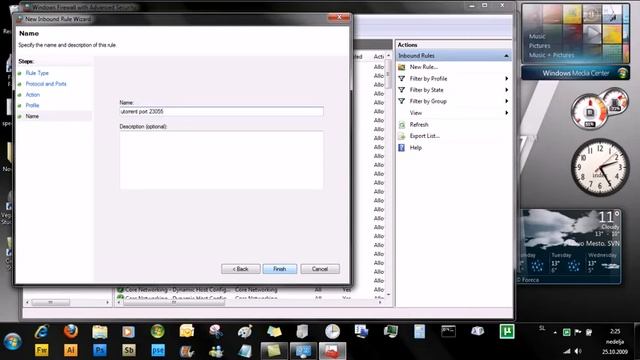Open the Command Prompt taskbar icon
640x360 pixels.
click(448, 331)
